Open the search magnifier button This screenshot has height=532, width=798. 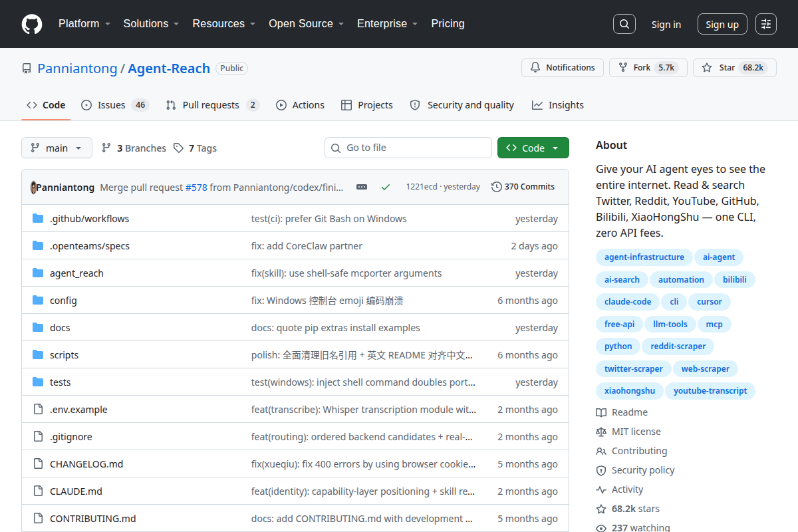coord(624,24)
